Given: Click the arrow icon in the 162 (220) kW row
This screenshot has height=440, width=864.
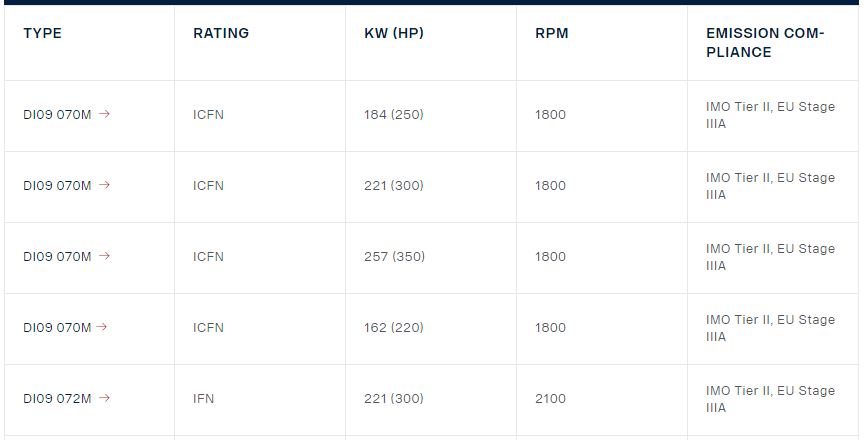Looking at the screenshot, I should click(x=104, y=327).
